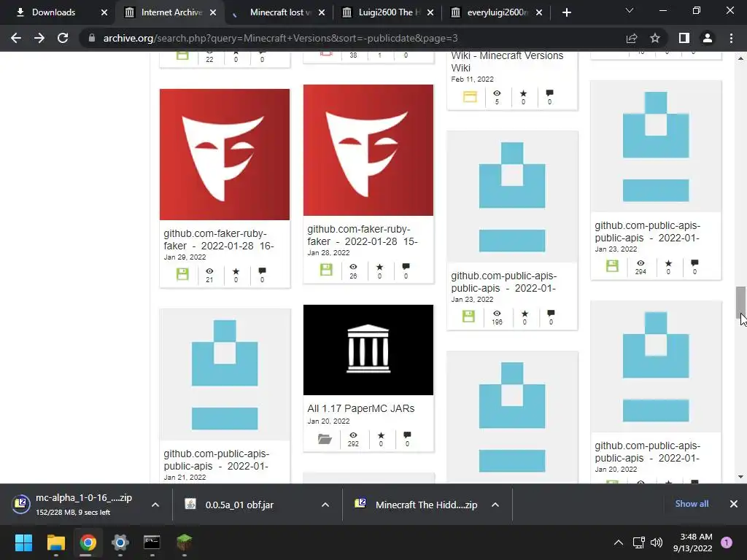Open the Chrome profile menu
Viewport: 747px width, 560px height.
(x=708, y=38)
